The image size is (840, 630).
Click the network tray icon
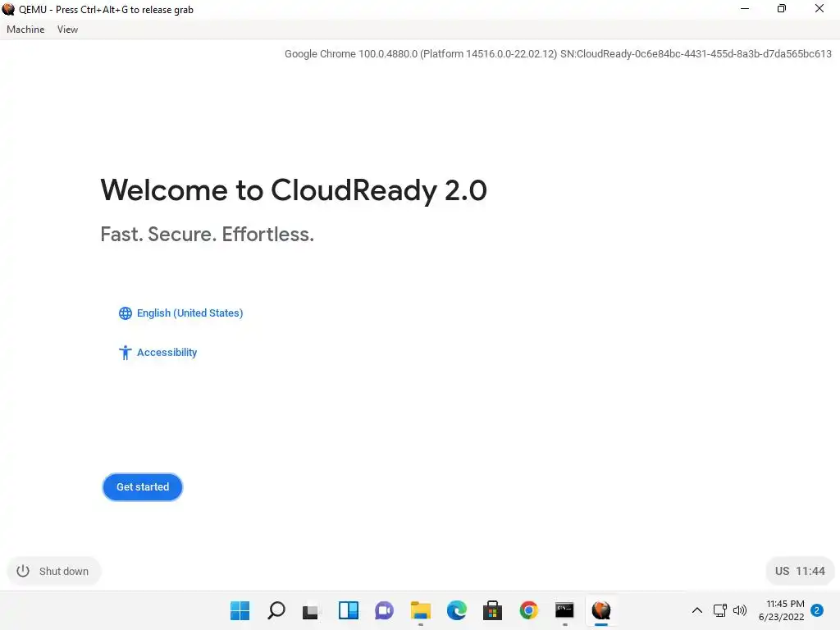click(x=720, y=610)
